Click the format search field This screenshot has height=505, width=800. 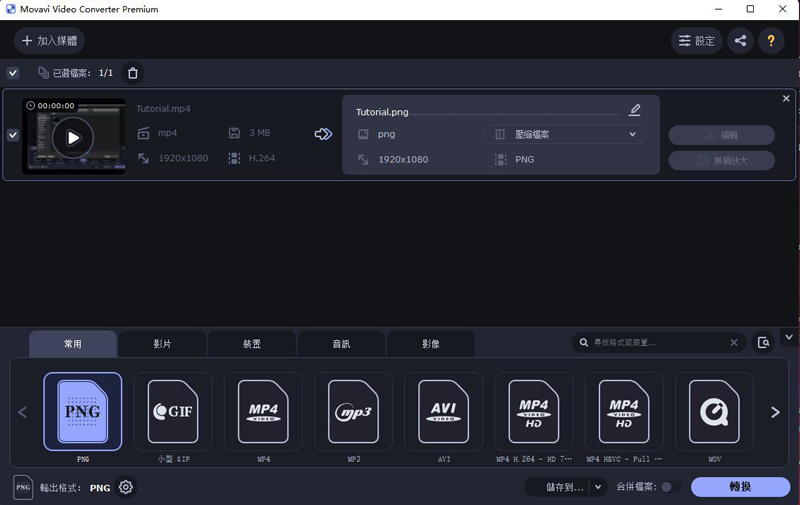[658, 343]
